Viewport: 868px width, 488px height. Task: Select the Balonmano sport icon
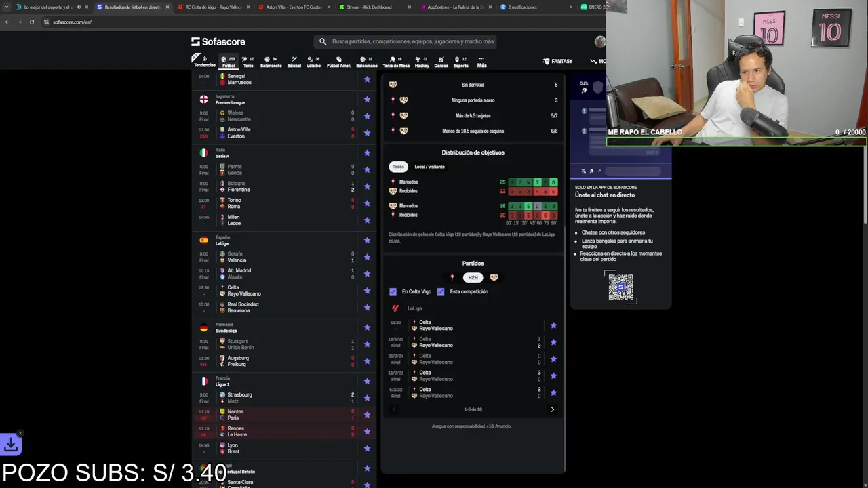(366, 62)
